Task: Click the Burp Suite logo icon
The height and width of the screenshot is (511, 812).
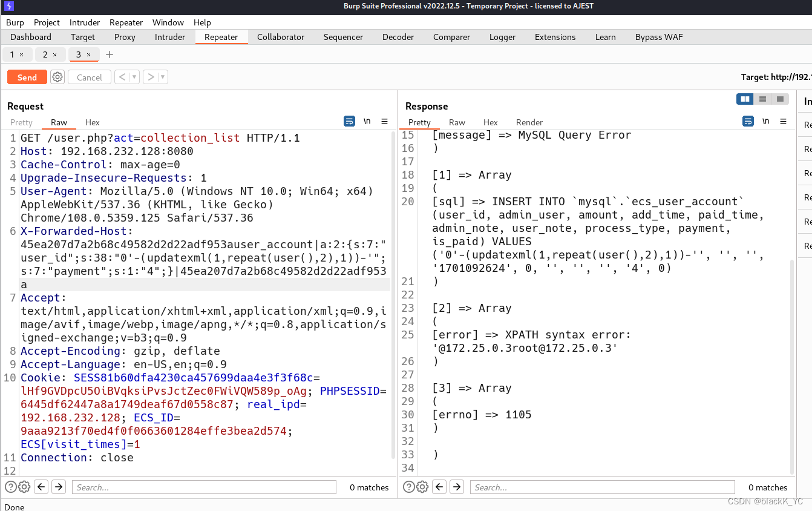Action: pyautogui.click(x=9, y=7)
